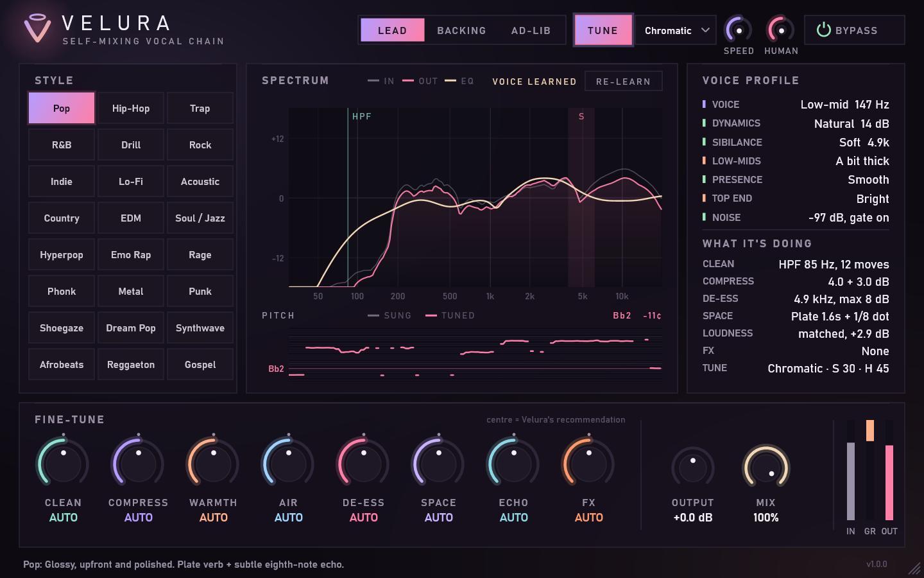Click the Bypass power icon

click(x=823, y=30)
